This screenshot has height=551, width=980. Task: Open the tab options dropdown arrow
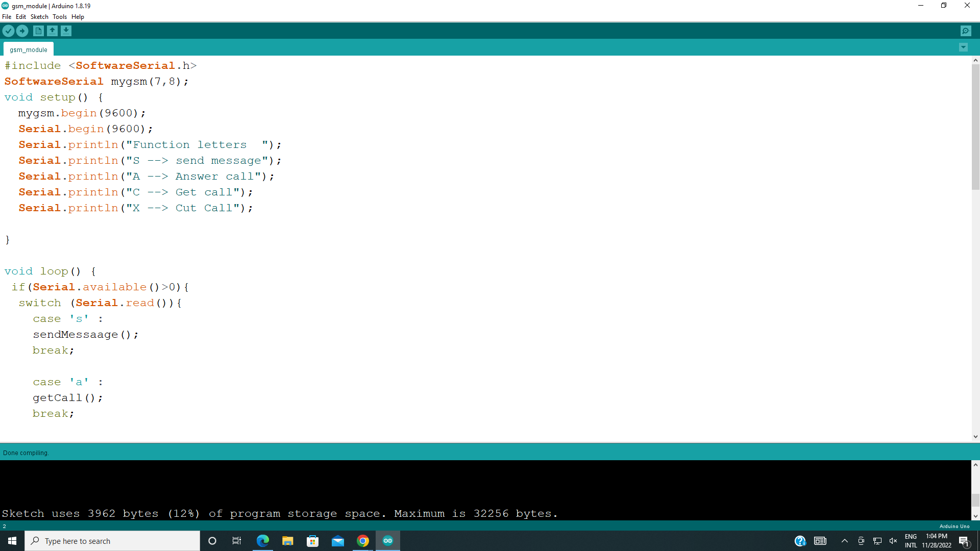963,47
